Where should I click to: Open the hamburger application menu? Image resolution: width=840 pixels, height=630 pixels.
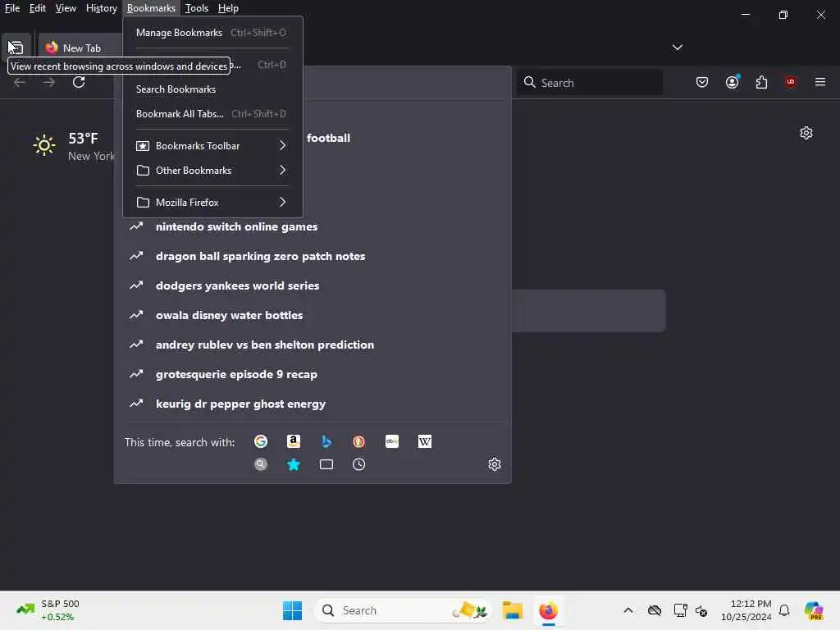pos(819,82)
